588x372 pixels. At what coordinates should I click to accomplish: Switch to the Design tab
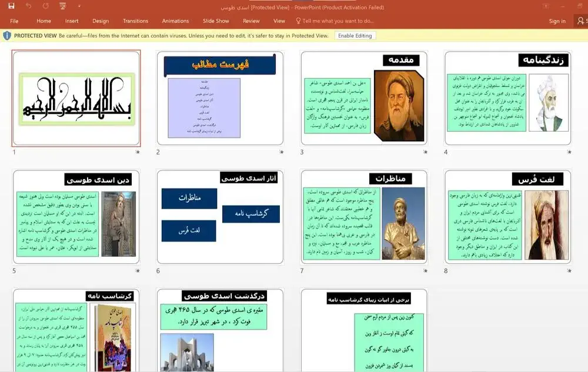click(100, 21)
